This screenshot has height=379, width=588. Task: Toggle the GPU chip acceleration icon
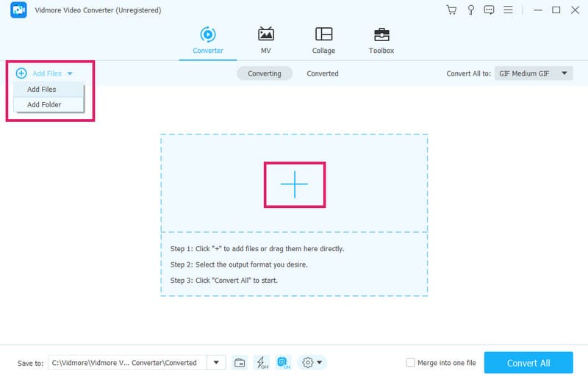pyautogui.click(x=284, y=363)
